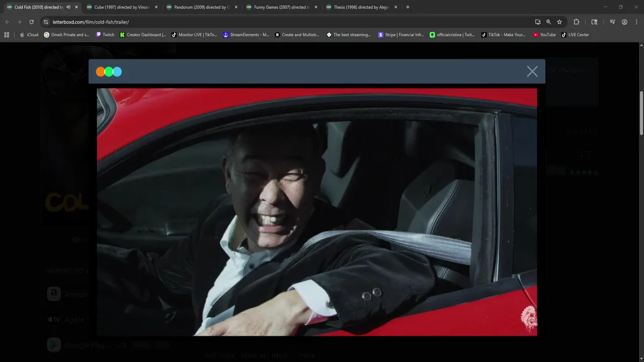
Task: Open the LIVE Center bookmark
Action: (x=575, y=35)
